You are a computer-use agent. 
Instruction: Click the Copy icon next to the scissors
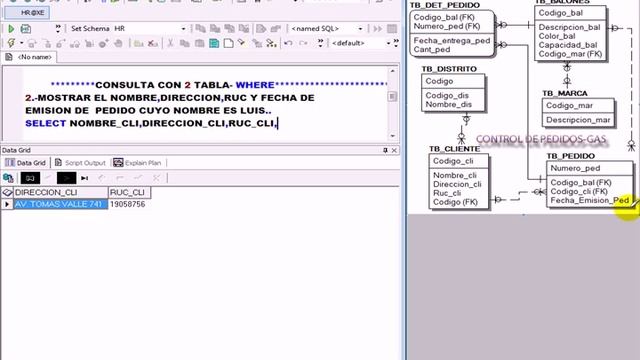pos(184,43)
